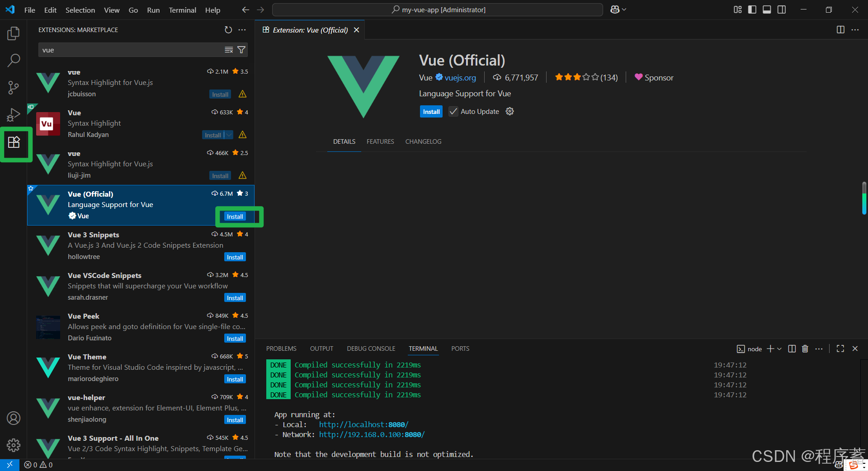
Task: Maximize the terminal panel size
Action: pyautogui.click(x=840, y=349)
